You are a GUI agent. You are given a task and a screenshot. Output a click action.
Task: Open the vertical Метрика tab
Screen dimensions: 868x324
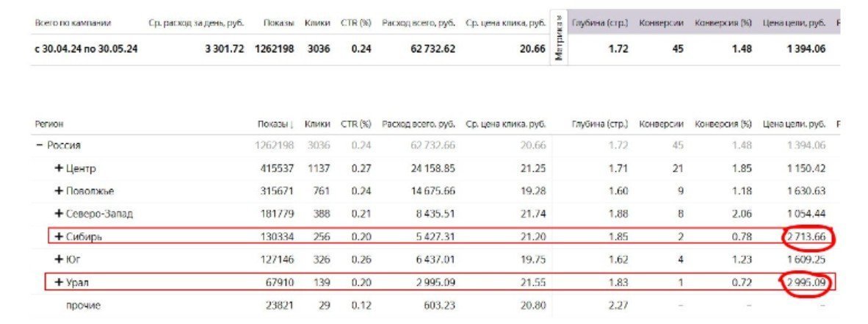559,38
